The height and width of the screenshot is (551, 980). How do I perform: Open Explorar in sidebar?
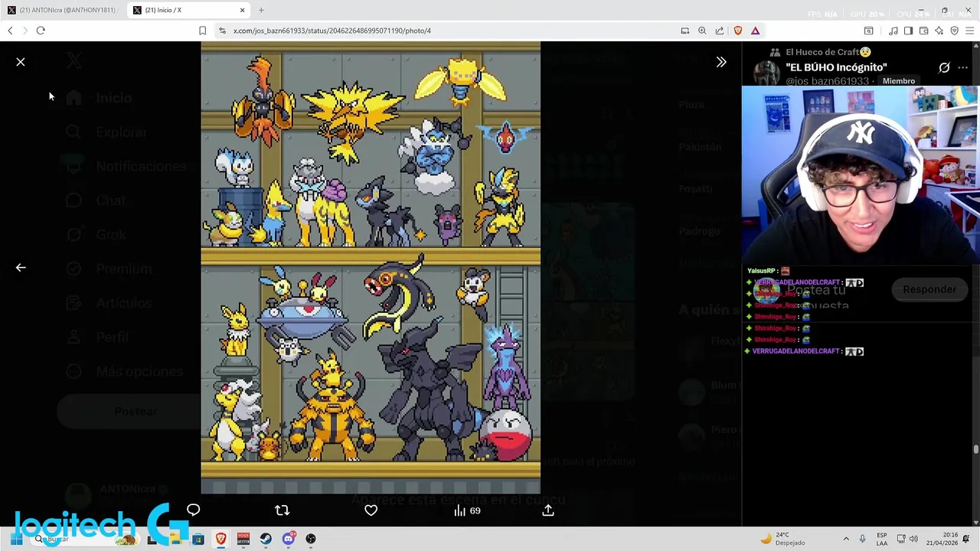click(x=106, y=132)
